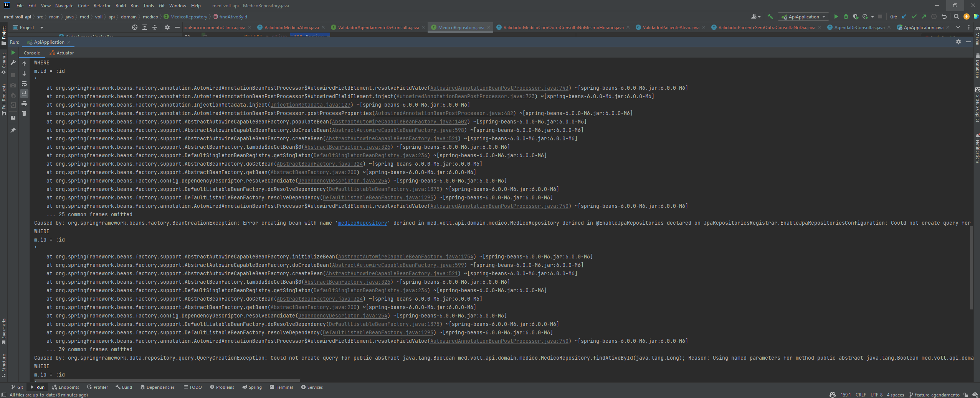Click the Print icon in the console toolbar

click(24, 104)
